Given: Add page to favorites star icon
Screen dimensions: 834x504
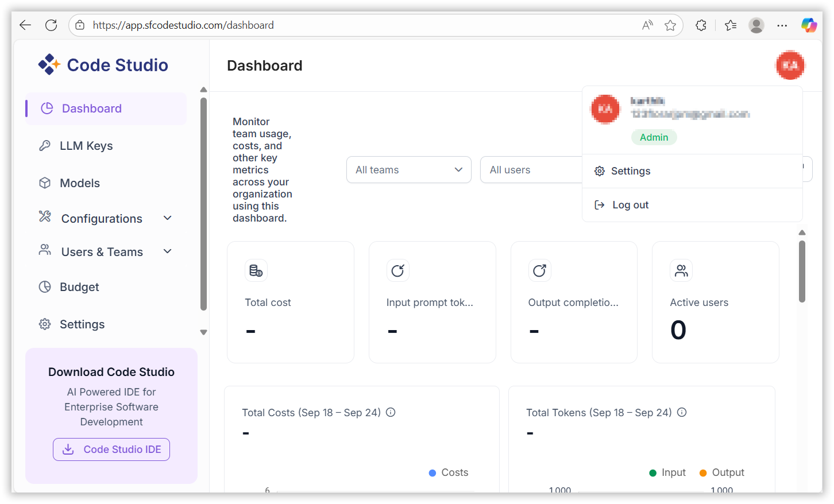Looking at the screenshot, I should 670,25.
